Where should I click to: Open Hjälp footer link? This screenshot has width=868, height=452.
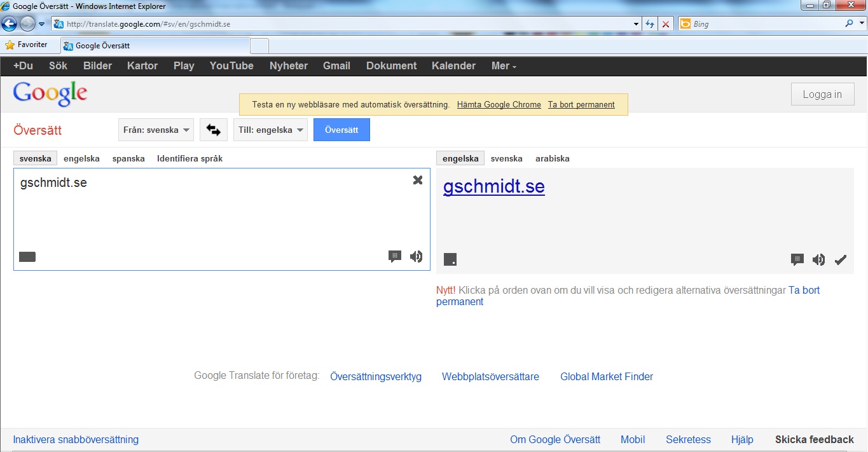(742, 439)
